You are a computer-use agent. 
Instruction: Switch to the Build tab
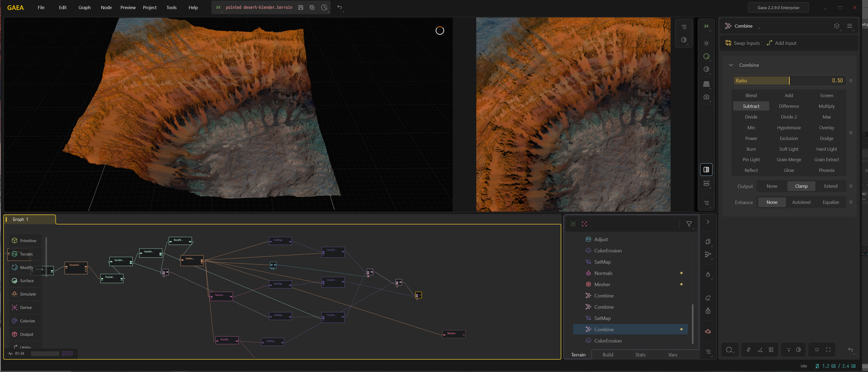pos(608,355)
